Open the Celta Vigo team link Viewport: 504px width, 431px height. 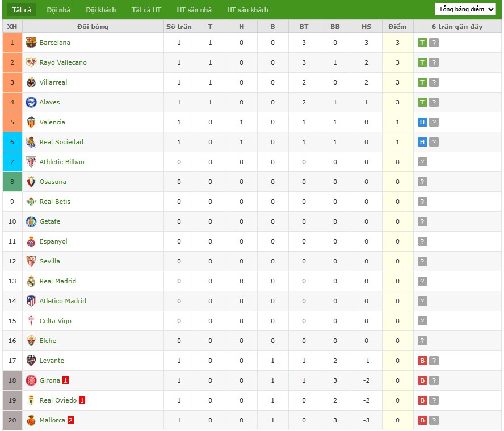56,321
